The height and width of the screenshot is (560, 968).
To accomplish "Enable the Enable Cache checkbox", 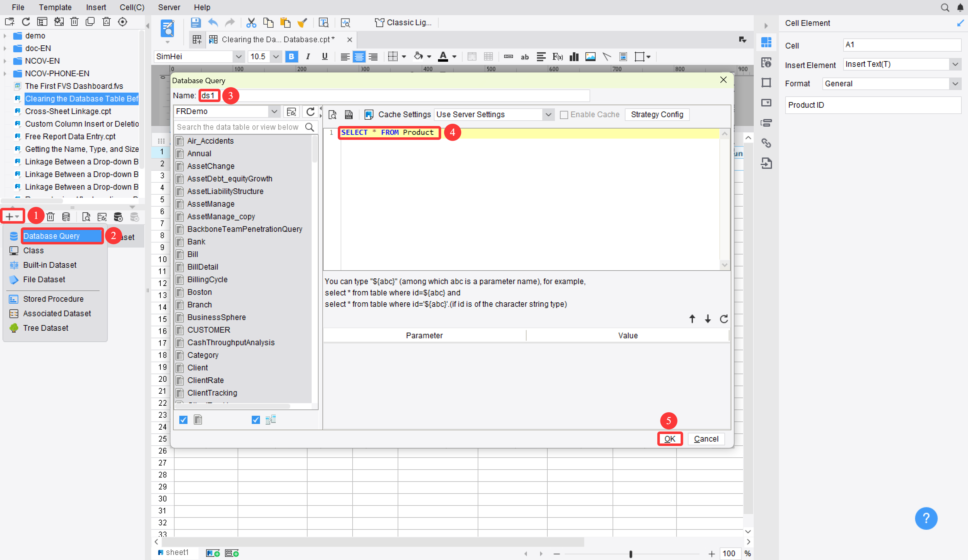I will coord(564,114).
